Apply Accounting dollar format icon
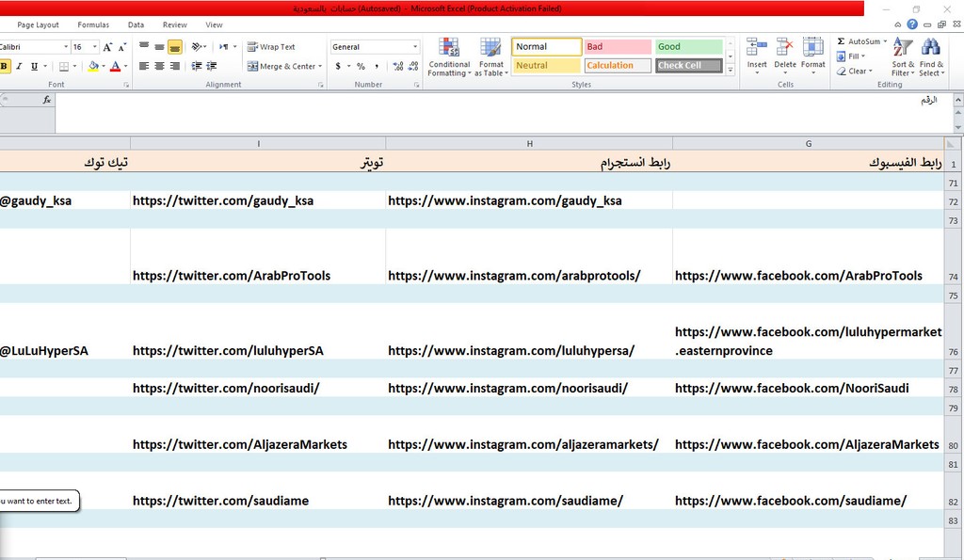This screenshot has width=964, height=560. (338, 67)
